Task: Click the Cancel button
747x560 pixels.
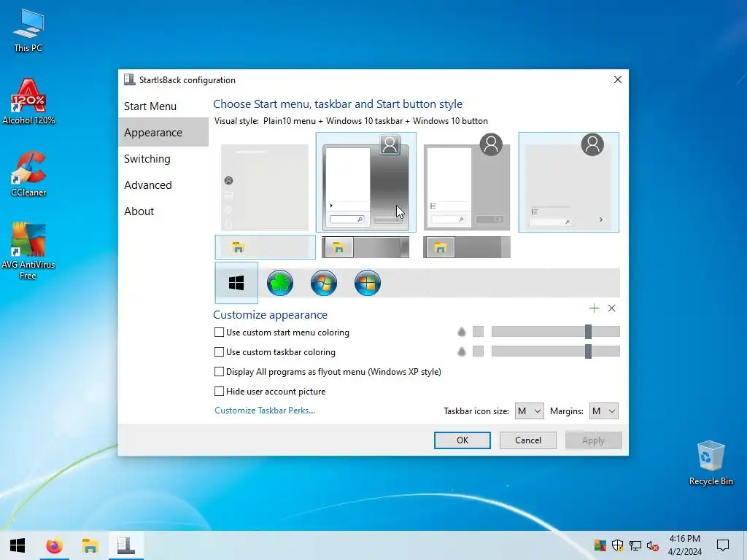Action: point(528,440)
